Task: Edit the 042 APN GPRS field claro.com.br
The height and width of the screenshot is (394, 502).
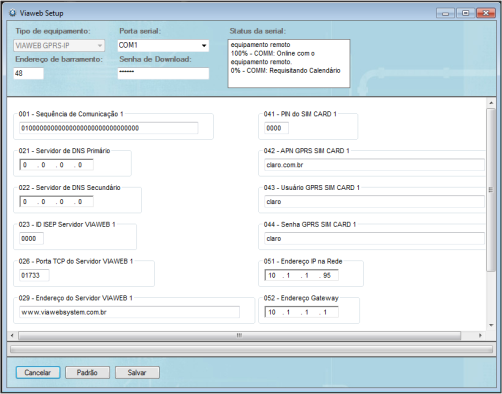Action: [374, 165]
